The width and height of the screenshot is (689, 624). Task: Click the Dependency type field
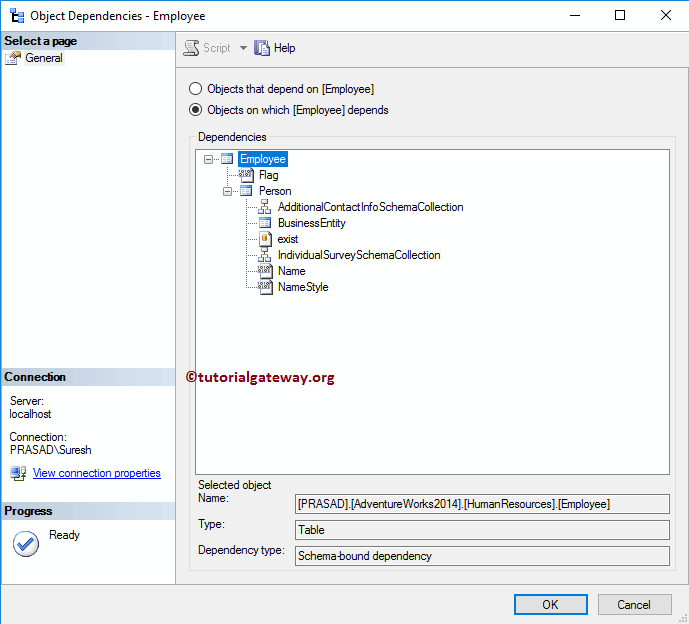(482, 555)
